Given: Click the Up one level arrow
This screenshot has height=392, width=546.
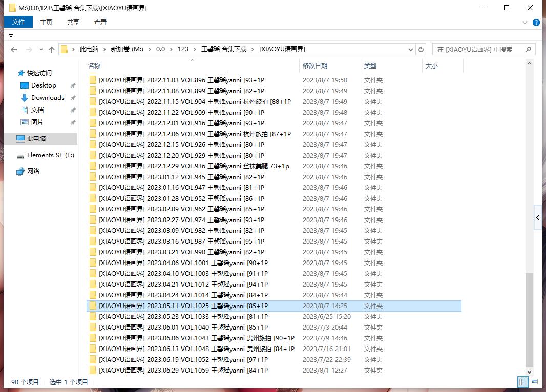Looking at the screenshot, I should click(51, 50).
